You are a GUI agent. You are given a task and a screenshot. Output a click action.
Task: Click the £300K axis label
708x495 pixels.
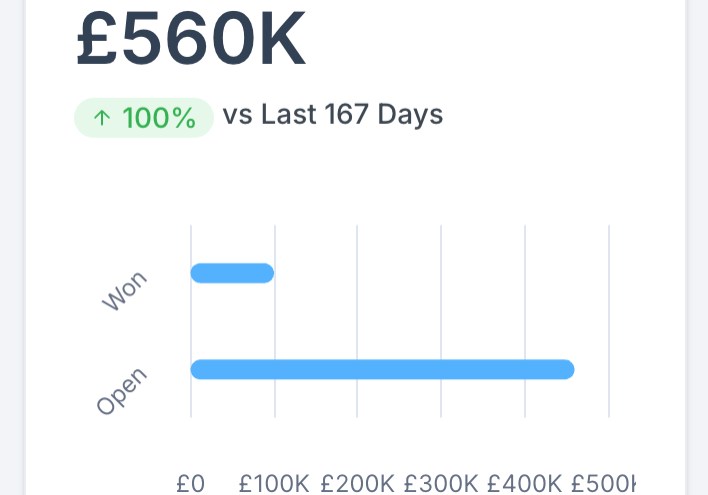tap(441, 484)
